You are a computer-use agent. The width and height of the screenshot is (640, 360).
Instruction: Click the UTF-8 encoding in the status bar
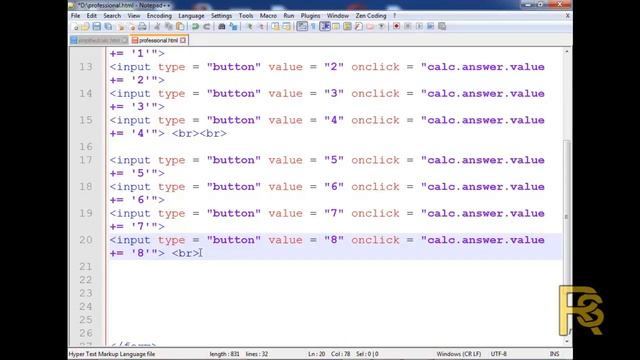pyautogui.click(x=498, y=354)
